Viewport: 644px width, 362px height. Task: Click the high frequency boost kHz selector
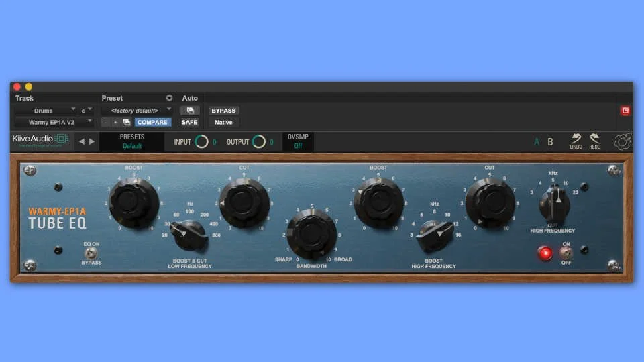tap(434, 235)
